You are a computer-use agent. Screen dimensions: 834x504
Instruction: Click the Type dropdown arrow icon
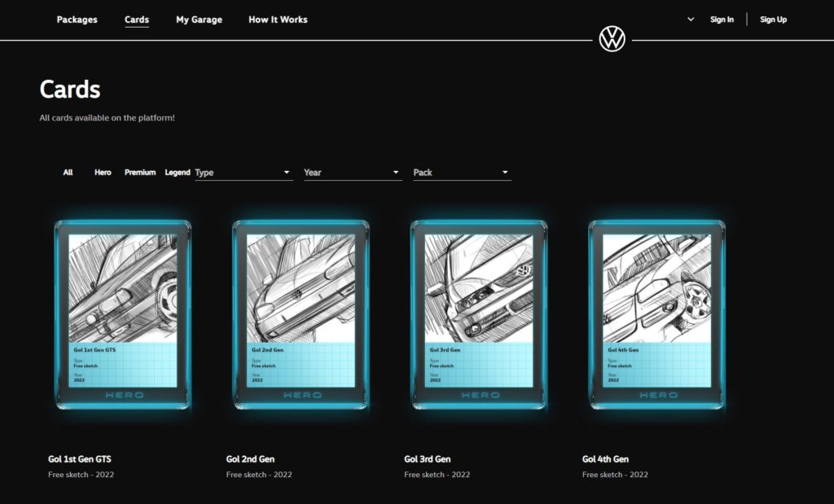pos(287,172)
